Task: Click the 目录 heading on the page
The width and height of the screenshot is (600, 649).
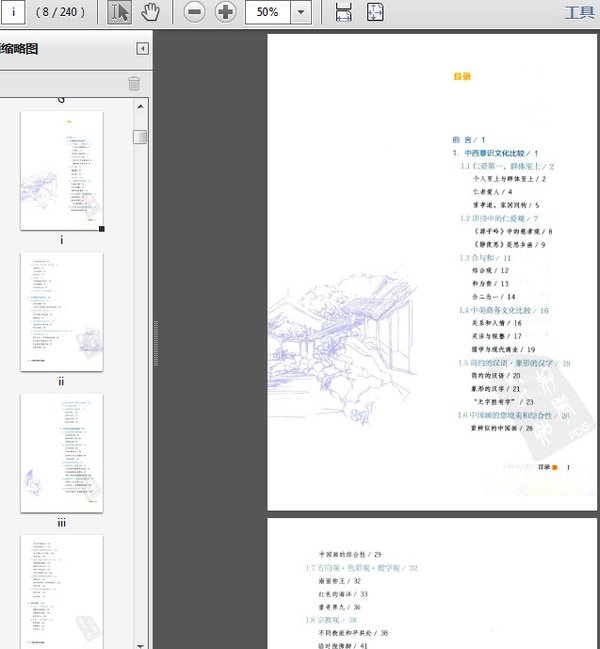Action: 461,76
